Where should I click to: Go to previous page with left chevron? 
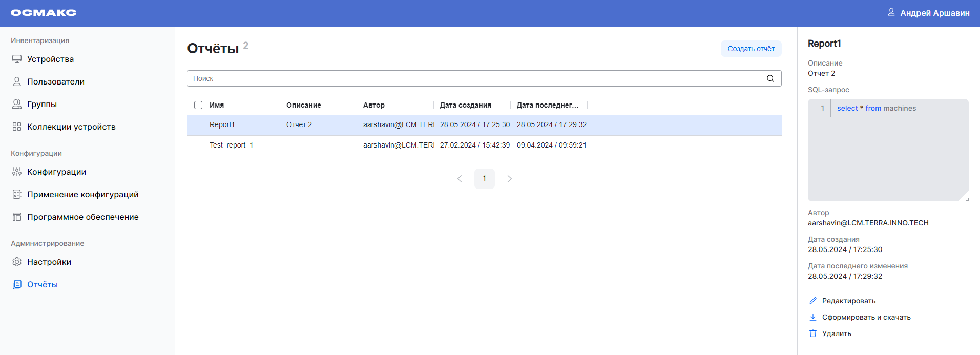coord(460,179)
